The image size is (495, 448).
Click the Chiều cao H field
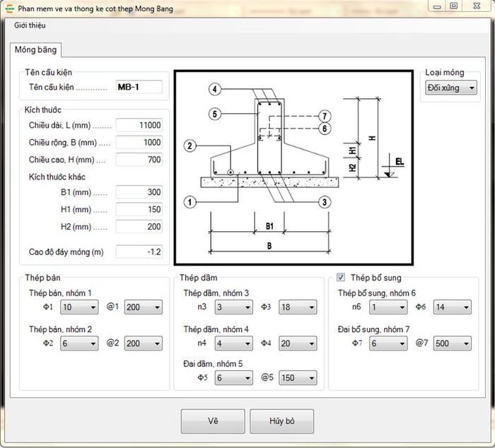139,159
